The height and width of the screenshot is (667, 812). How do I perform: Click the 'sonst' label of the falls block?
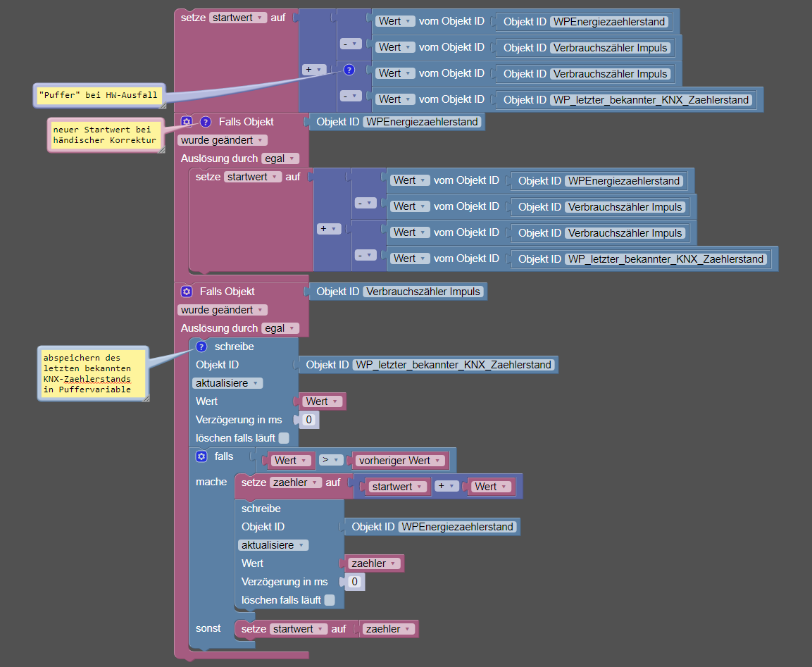208,628
